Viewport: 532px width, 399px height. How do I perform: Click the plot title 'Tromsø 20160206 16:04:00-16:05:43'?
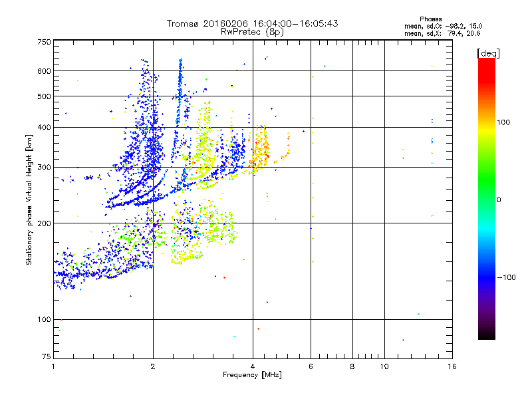[252, 23]
